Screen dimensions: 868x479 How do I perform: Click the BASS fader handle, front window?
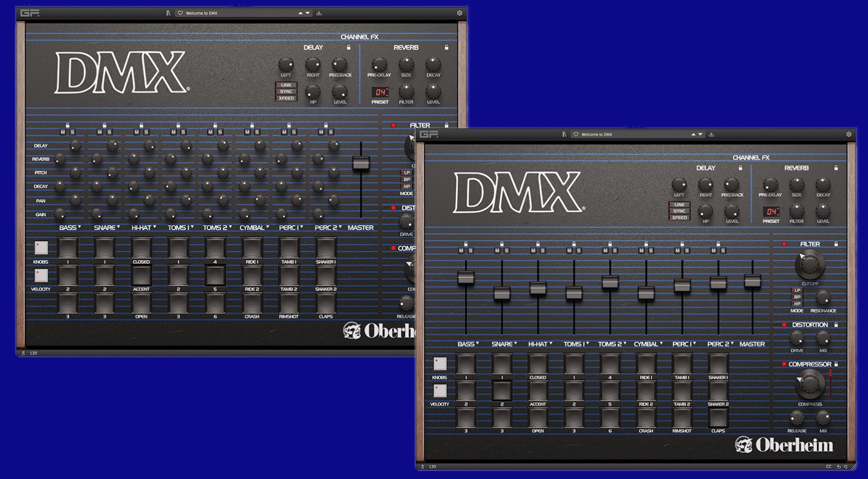(x=466, y=277)
